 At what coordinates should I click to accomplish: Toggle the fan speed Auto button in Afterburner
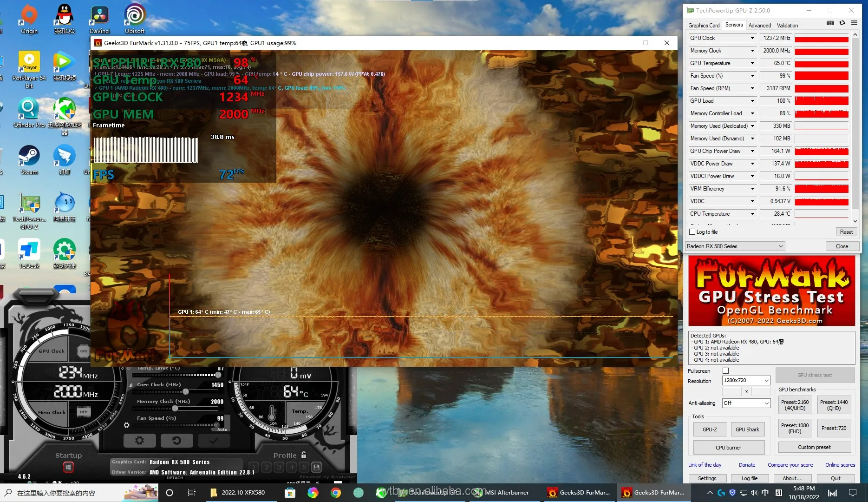(x=222, y=429)
